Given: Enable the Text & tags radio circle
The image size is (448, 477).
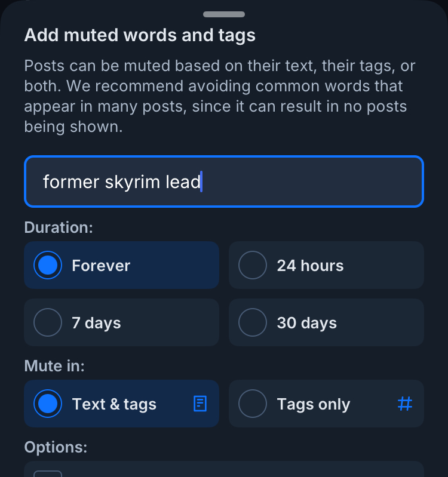Looking at the screenshot, I should pyautogui.click(x=48, y=404).
